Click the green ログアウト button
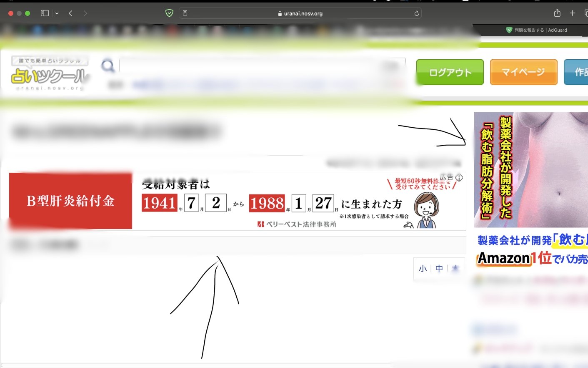 click(x=450, y=72)
